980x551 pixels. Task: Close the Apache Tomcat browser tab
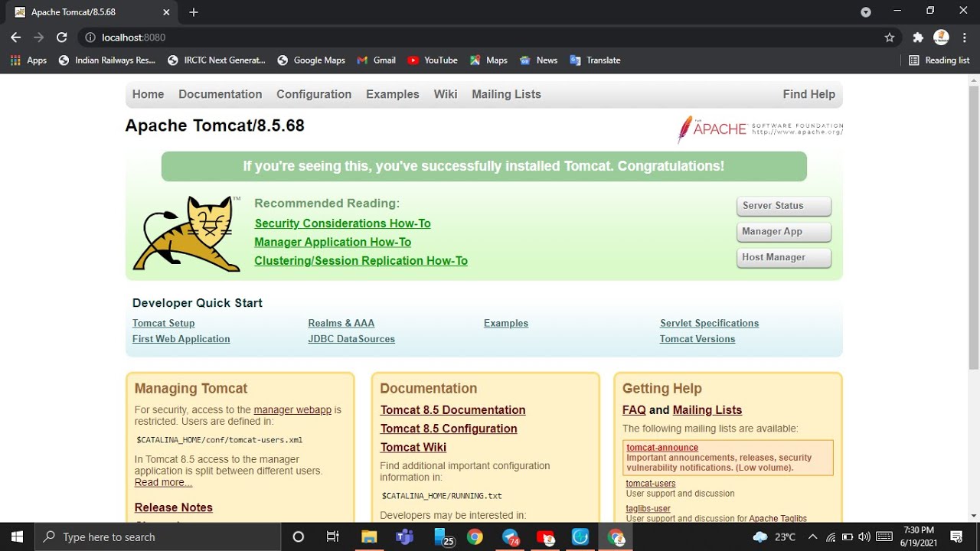166,12
